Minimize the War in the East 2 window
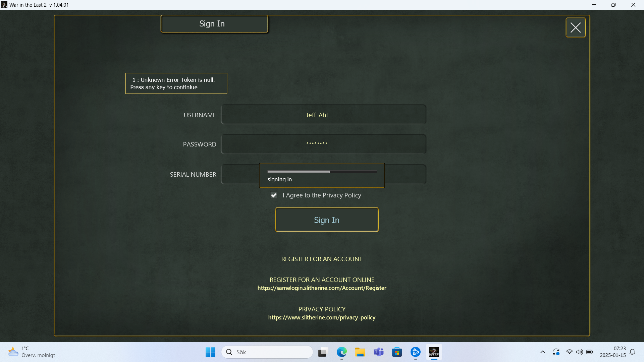Viewport: 644px width, 362px height. 594,5
